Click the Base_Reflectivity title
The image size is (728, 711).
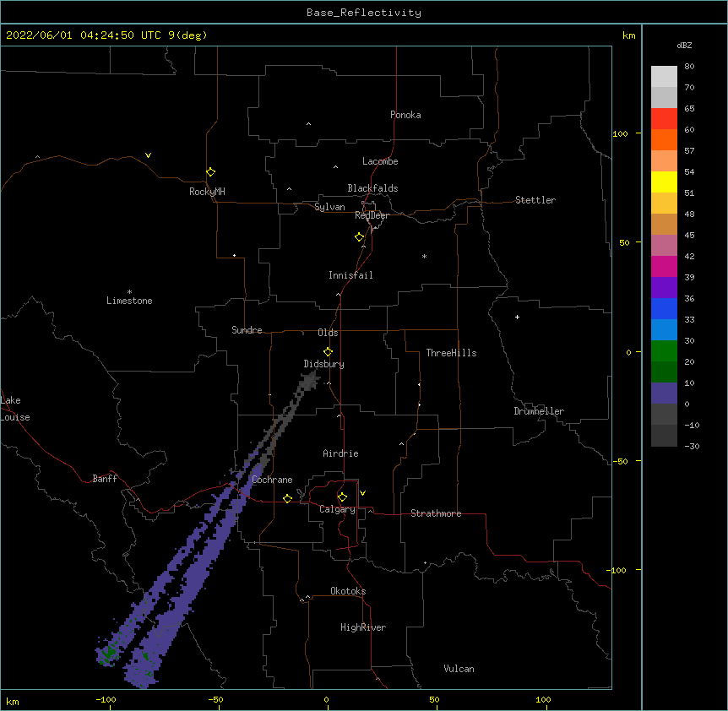pyautogui.click(x=364, y=13)
